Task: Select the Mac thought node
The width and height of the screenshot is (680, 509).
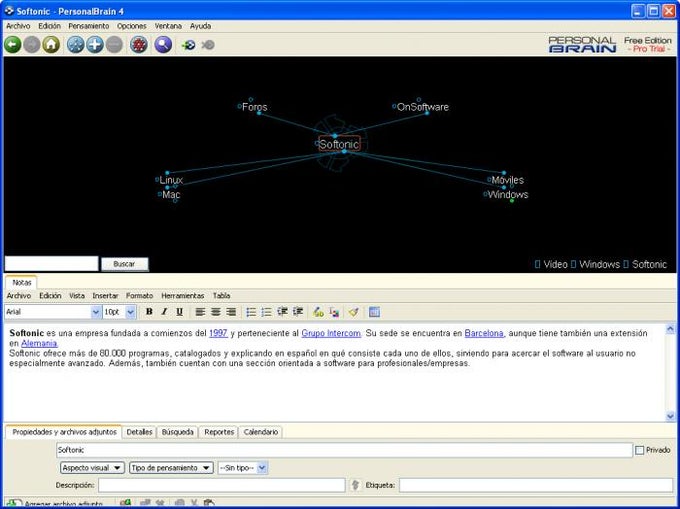Action: pos(171,195)
